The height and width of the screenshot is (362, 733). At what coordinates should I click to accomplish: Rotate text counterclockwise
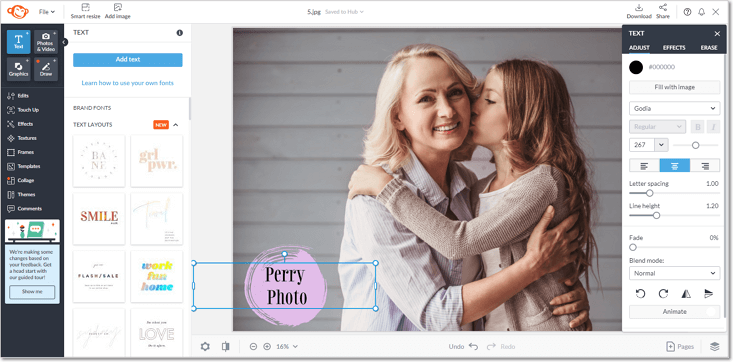(640, 294)
